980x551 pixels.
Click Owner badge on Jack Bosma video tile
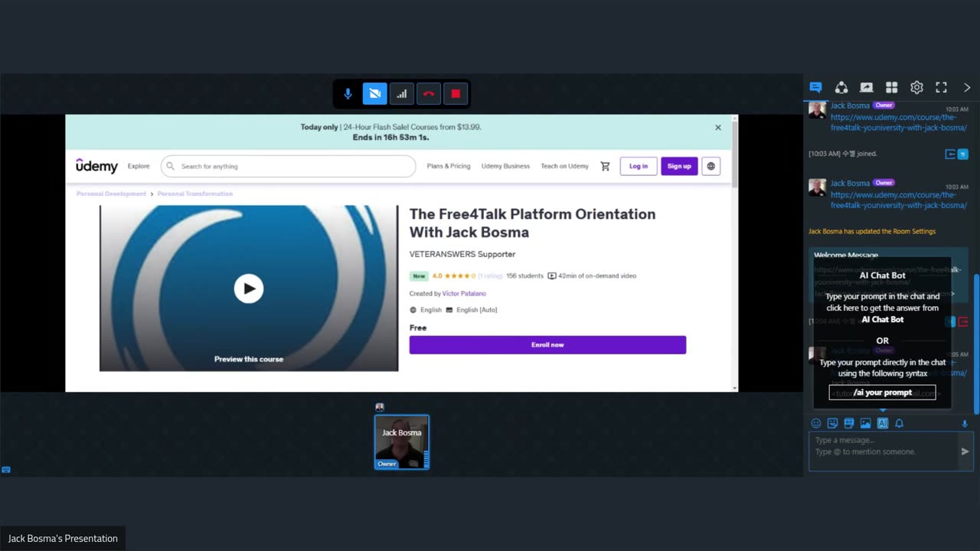point(387,464)
